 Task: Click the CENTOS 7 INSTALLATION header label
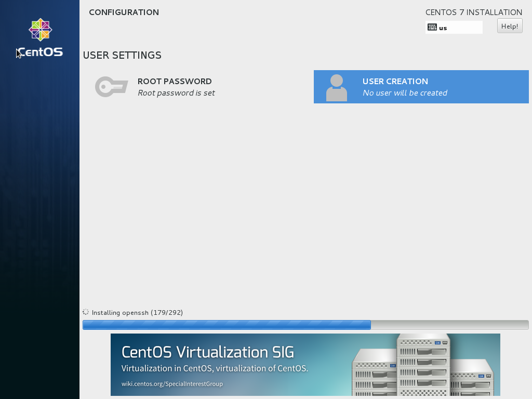click(x=473, y=12)
